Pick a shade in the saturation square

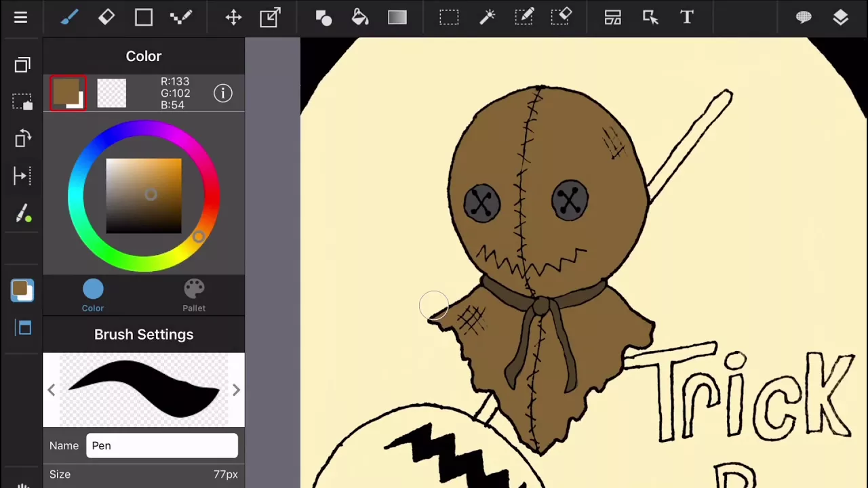[144, 196]
